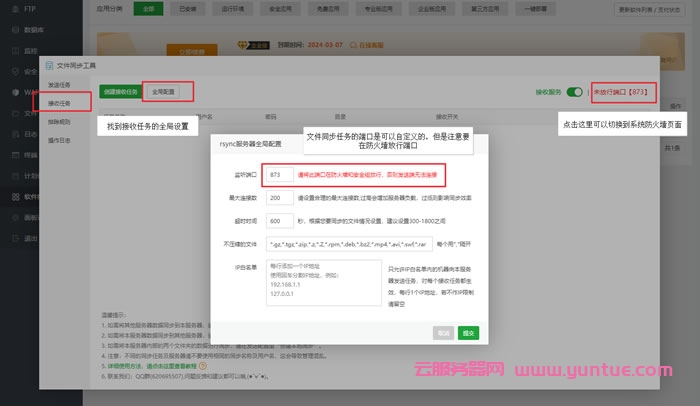
Task: Open the 终端 (Terminal) sidebar icon
Action: tap(10, 155)
